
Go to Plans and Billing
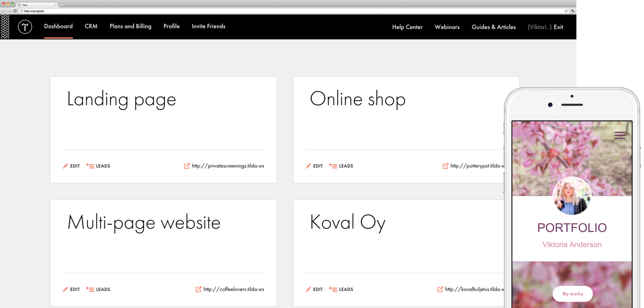click(x=130, y=26)
